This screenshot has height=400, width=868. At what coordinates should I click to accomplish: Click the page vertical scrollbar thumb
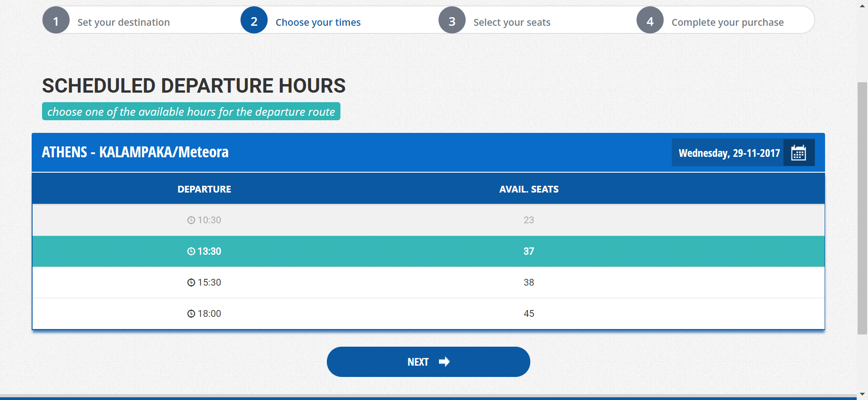click(862, 208)
